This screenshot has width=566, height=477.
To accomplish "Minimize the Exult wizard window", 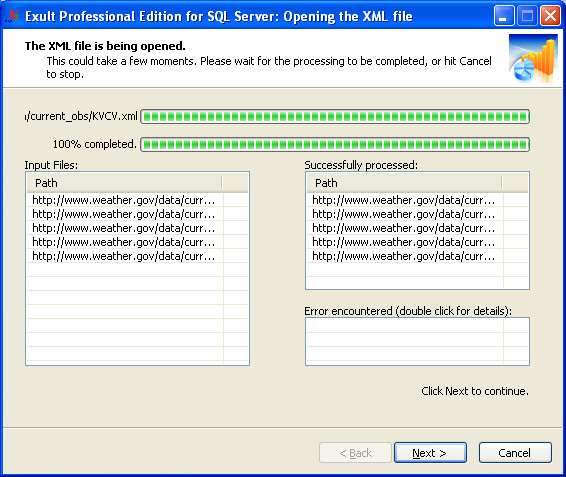I will pos(504,16).
